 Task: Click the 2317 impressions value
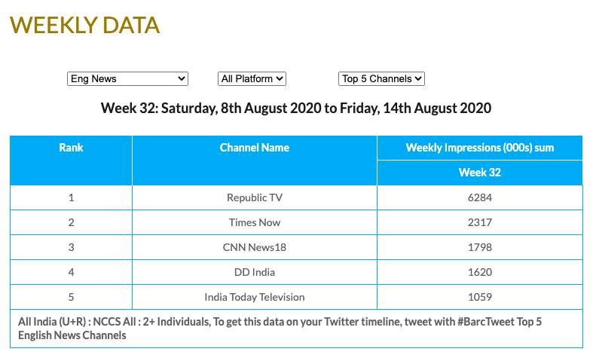click(479, 222)
